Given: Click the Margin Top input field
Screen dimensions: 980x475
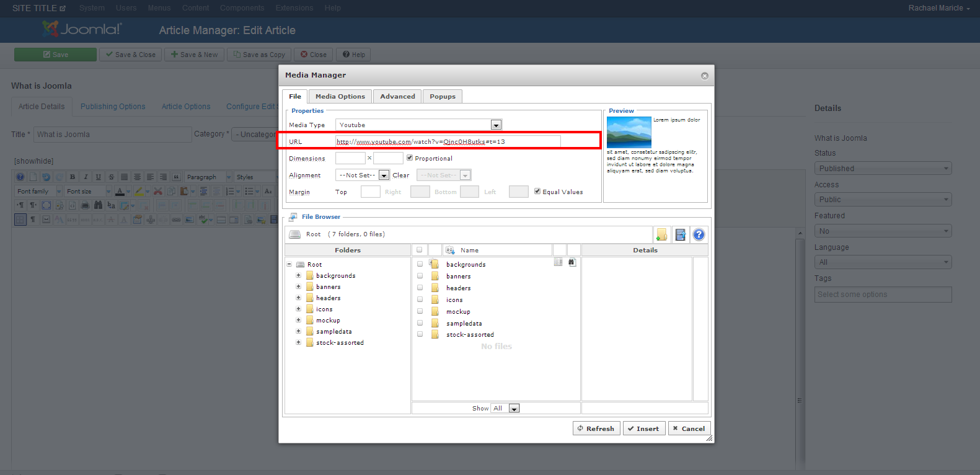Looking at the screenshot, I should click(x=371, y=192).
